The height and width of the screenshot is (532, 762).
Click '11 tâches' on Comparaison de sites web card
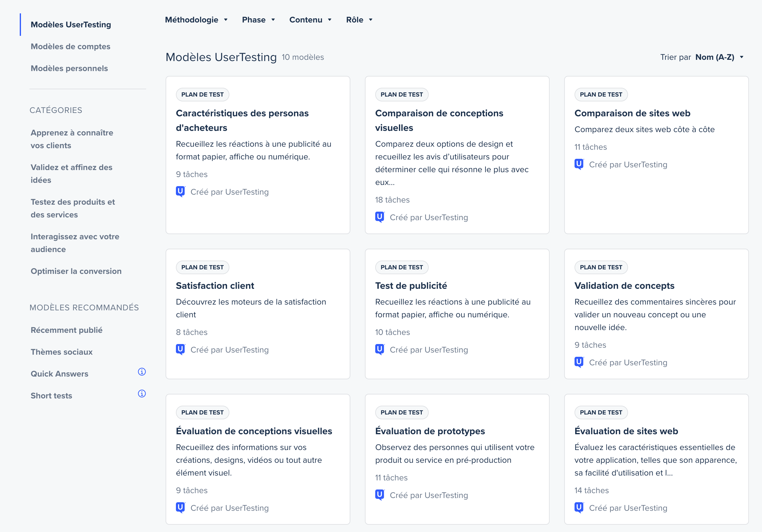590,147
